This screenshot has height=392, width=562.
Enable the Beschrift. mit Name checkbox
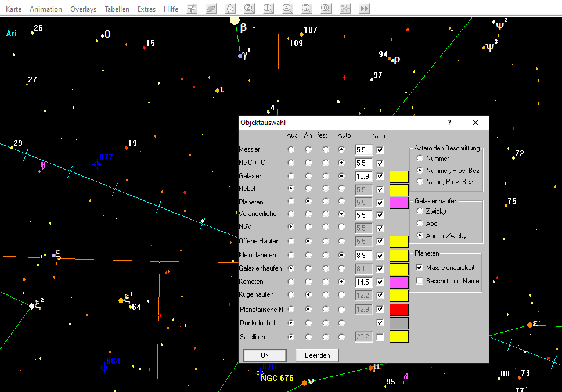click(x=419, y=281)
